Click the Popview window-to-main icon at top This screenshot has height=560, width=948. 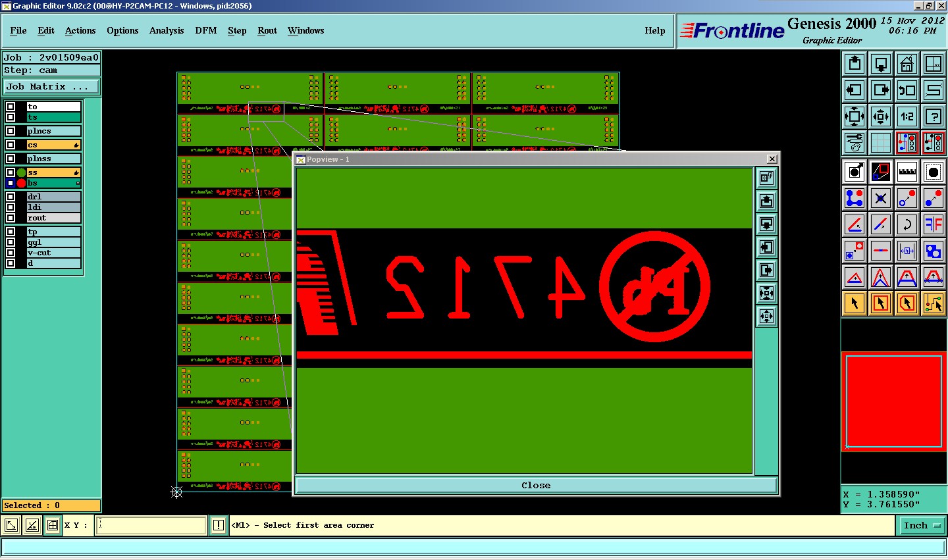766,178
